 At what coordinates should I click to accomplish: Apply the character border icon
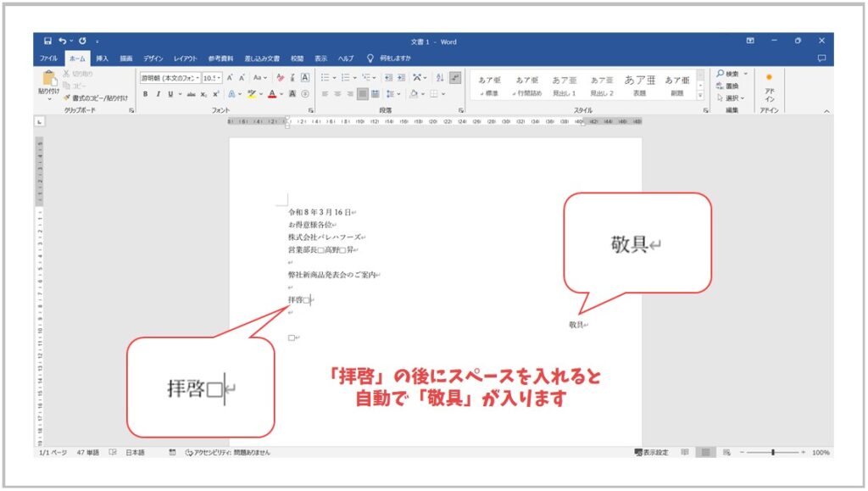point(305,78)
